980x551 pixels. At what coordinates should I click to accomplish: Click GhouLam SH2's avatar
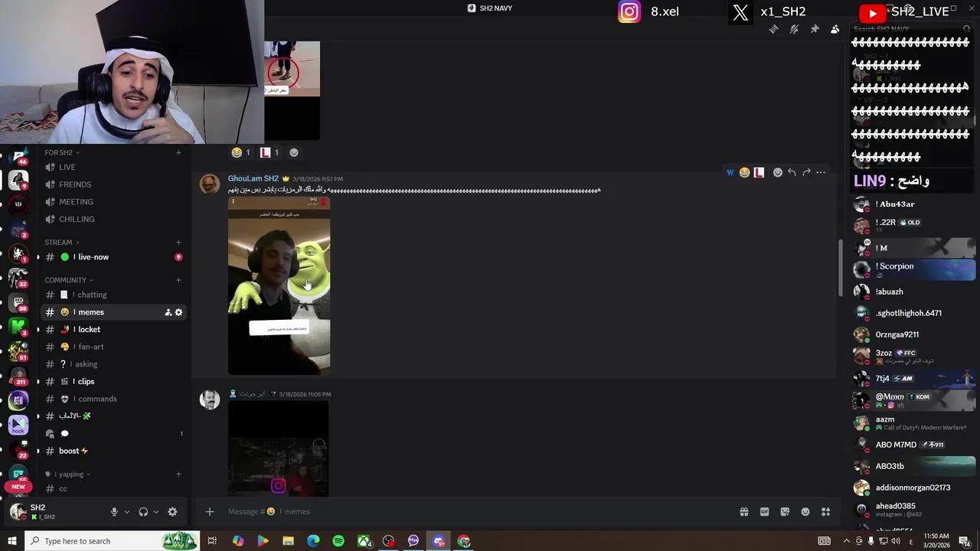click(210, 184)
